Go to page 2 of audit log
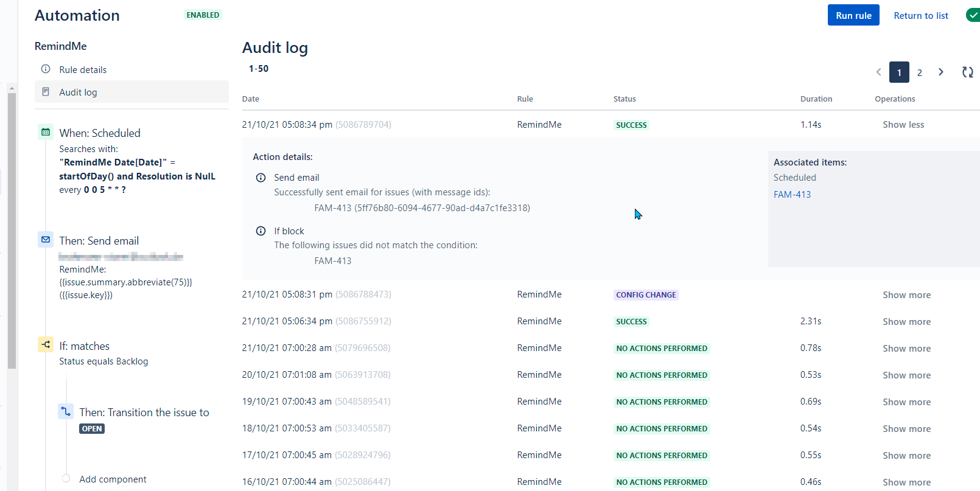Screen dimensions: 980x491 coord(920,72)
